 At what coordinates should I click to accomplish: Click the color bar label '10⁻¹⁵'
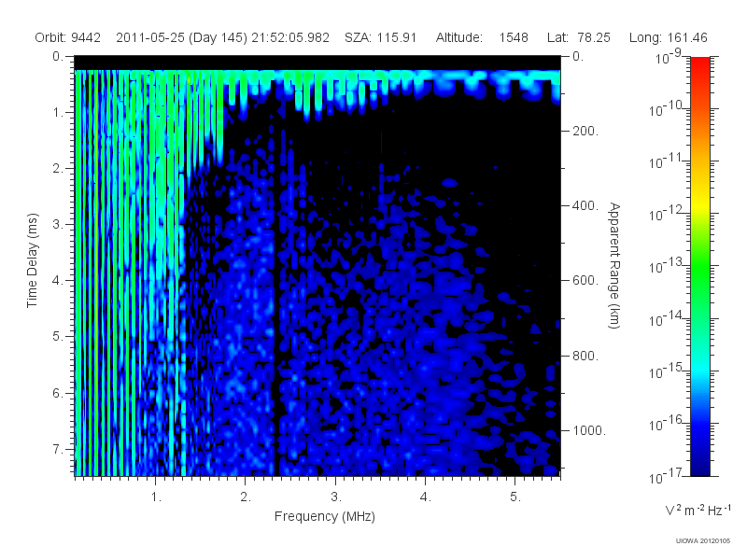click(667, 371)
